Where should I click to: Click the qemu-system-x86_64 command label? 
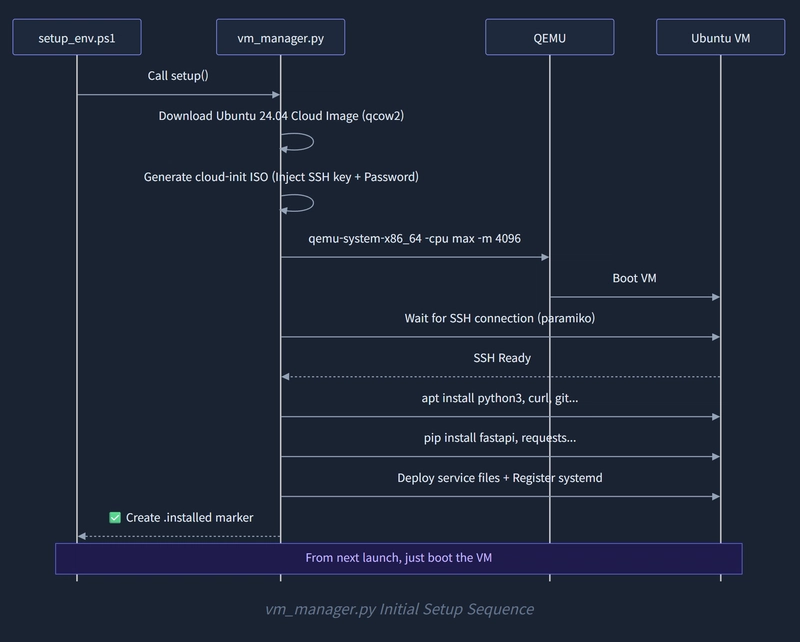pyautogui.click(x=414, y=238)
